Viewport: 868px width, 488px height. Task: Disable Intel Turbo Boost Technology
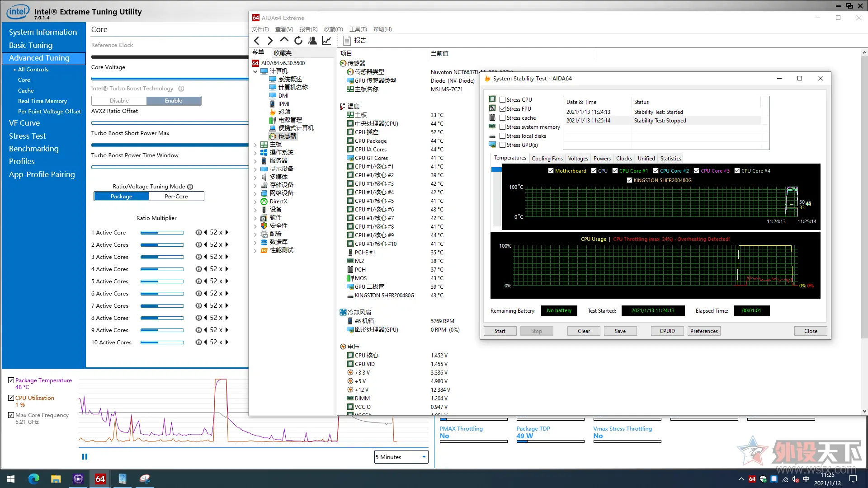tap(119, 101)
